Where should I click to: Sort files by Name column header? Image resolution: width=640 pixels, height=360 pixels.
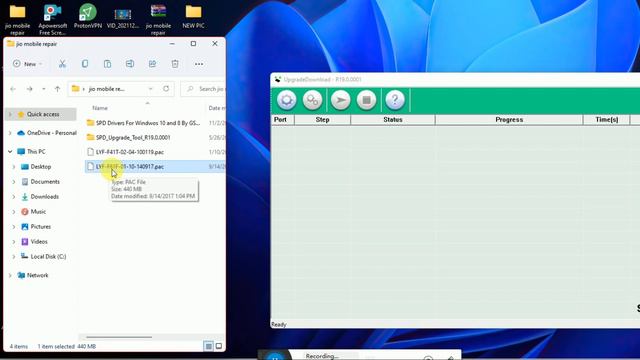[x=100, y=108]
